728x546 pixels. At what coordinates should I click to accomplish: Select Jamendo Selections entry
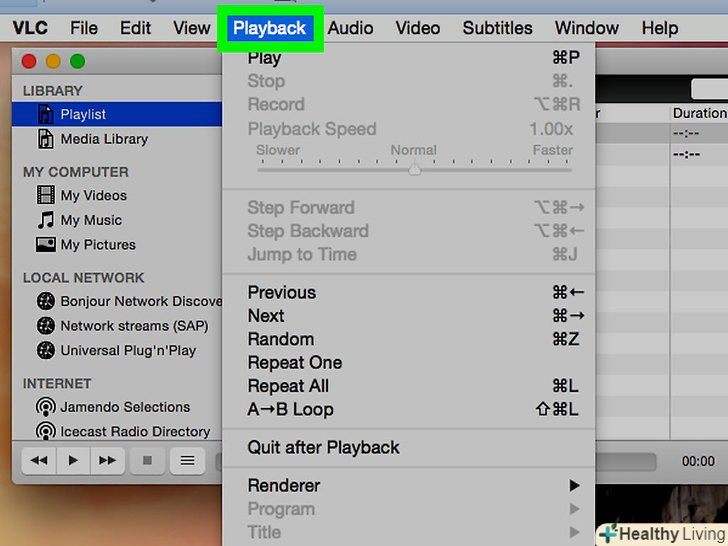[x=117, y=407]
